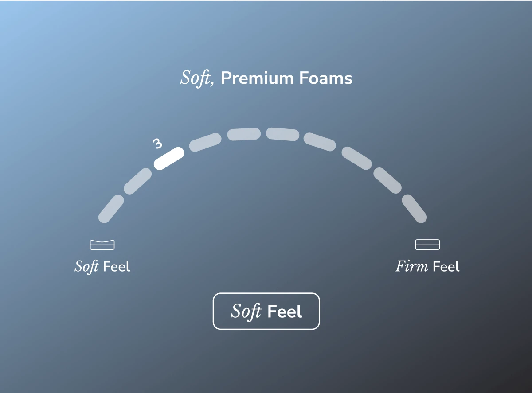Image resolution: width=532 pixels, height=393 pixels.
Task: Click the flat firm mattress icon
Action: click(x=427, y=245)
